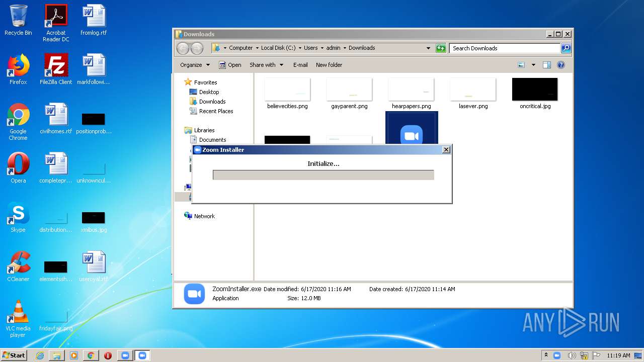Open VLC media player shortcut
The height and width of the screenshot is (362, 644).
coord(18,319)
